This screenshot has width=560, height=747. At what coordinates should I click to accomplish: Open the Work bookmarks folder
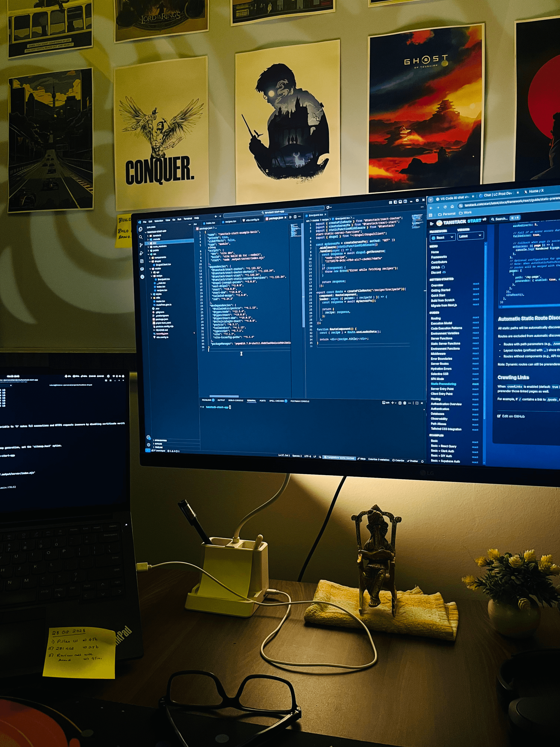click(465, 213)
